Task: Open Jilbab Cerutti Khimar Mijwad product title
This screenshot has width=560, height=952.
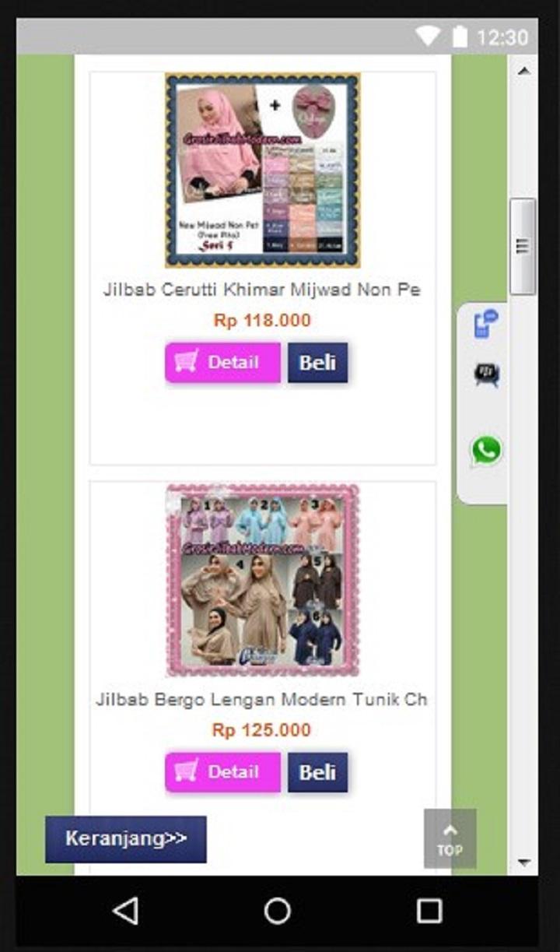Action: pyautogui.click(x=262, y=290)
